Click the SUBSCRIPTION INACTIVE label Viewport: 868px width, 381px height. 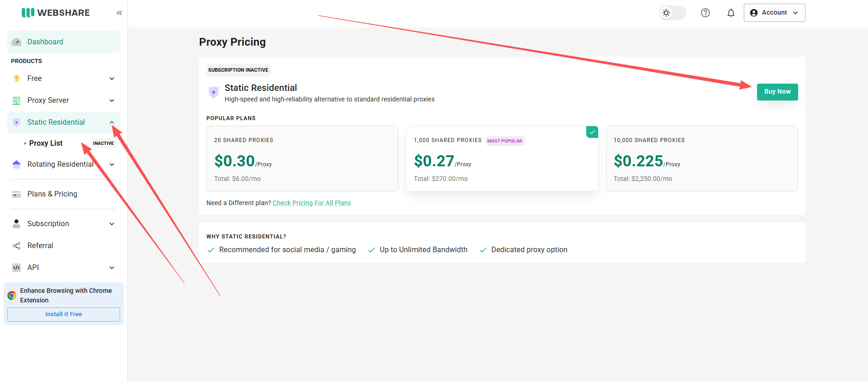tap(238, 70)
